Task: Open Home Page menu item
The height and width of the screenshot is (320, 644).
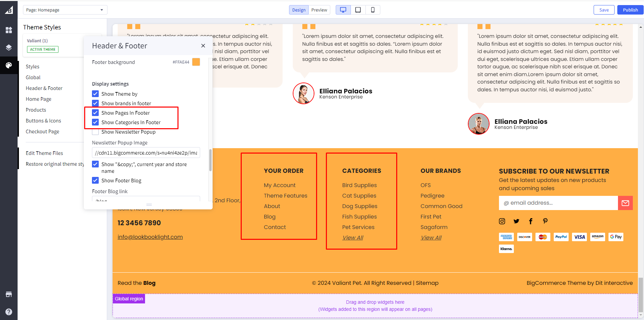Action: pyautogui.click(x=39, y=99)
